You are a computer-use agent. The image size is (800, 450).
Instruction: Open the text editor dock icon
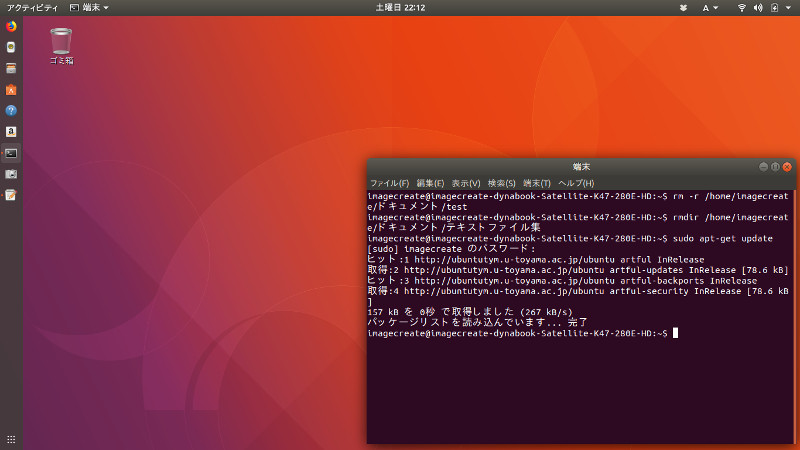tap(11, 195)
